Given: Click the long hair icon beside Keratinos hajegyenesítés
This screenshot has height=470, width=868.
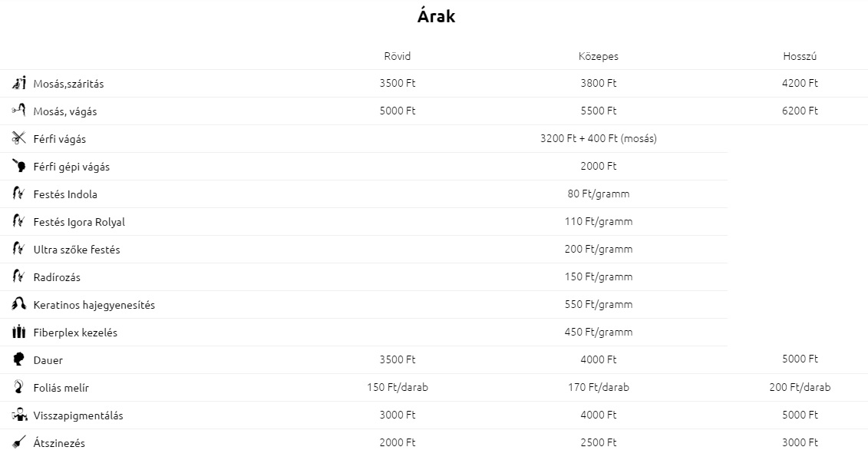Looking at the screenshot, I should pos(19,305).
